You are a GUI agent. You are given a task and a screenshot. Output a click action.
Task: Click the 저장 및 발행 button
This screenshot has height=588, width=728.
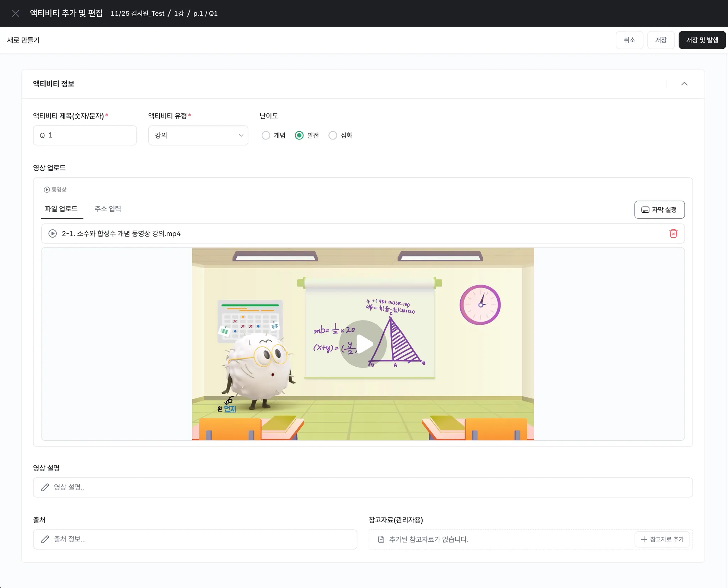point(702,40)
